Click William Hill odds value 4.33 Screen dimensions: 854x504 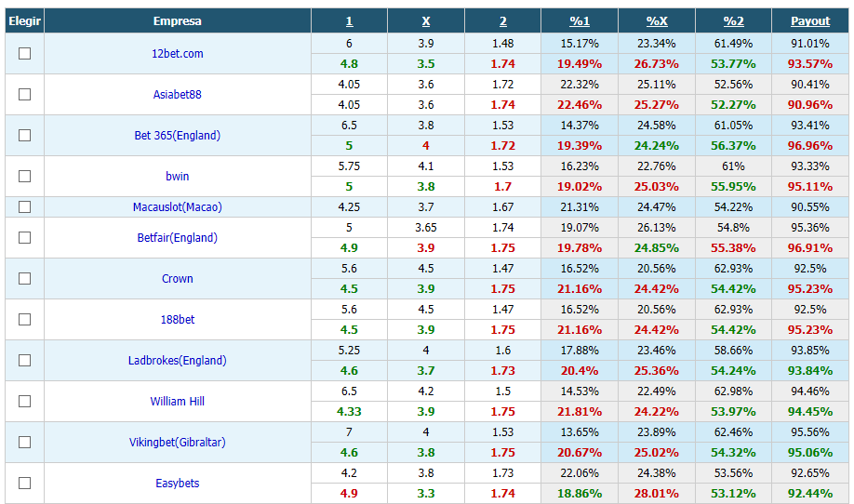[x=349, y=411]
